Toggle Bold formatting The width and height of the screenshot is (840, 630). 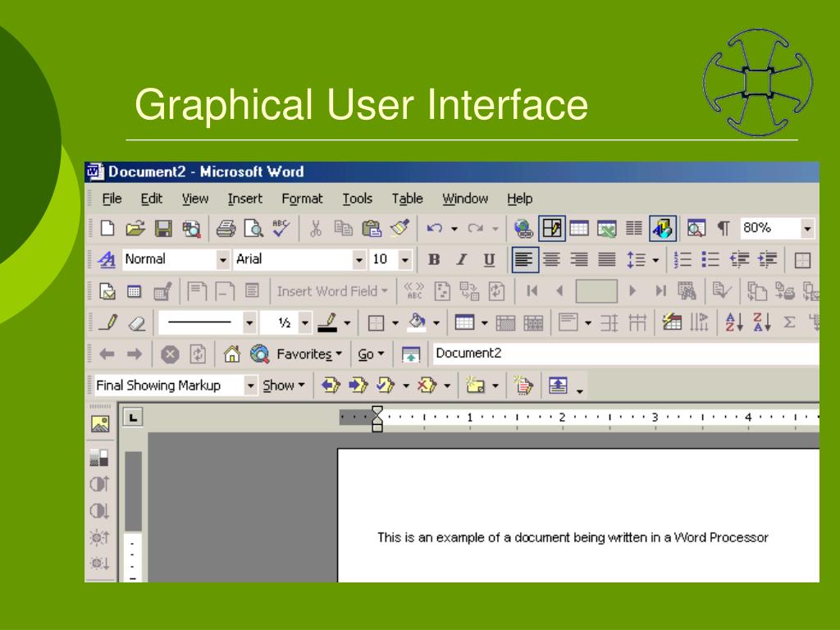click(434, 260)
